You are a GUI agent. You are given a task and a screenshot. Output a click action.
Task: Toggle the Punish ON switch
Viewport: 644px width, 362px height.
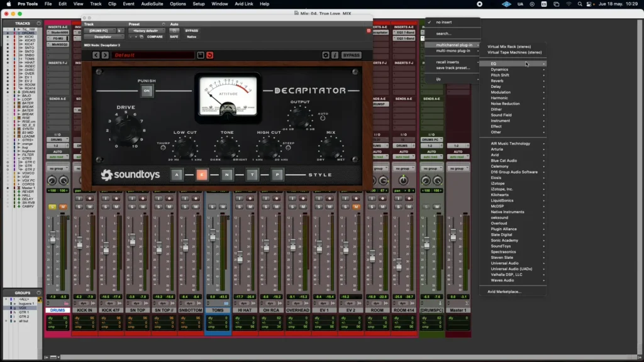click(147, 90)
